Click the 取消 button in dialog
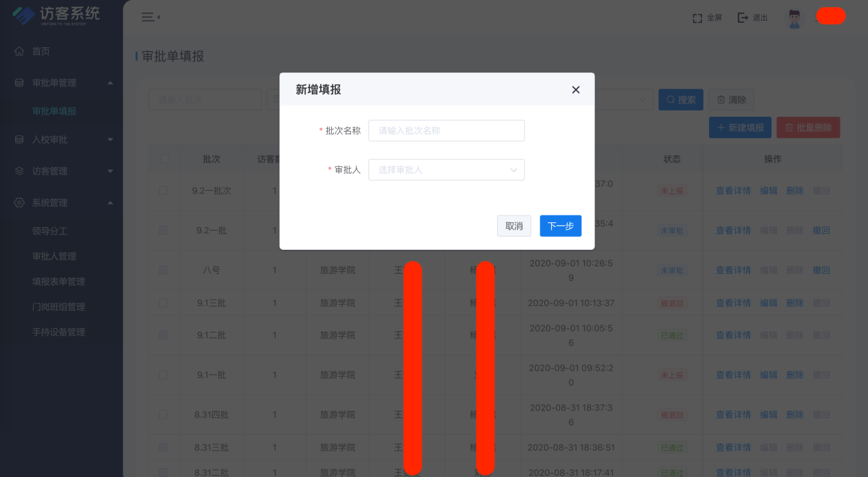Screen dimensions: 868x477 [x=514, y=226]
